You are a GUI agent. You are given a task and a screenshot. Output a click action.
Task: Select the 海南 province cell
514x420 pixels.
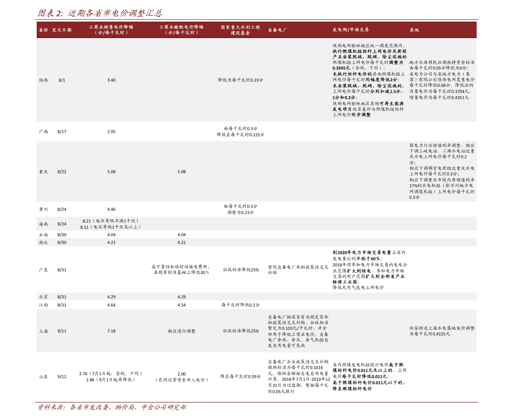click(x=43, y=224)
